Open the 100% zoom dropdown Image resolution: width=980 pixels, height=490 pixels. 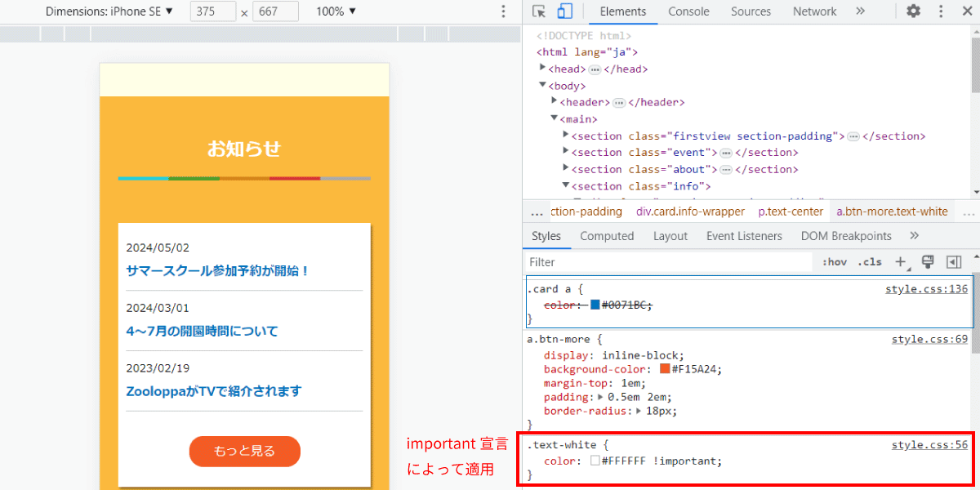coord(336,11)
